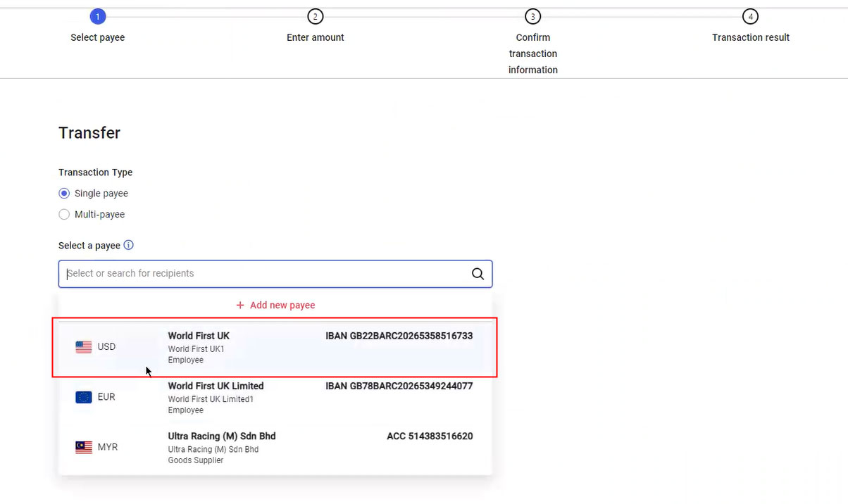Viewport: 848px width, 504px height.
Task: Open the Transaction result step label
Action: pos(750,37)
